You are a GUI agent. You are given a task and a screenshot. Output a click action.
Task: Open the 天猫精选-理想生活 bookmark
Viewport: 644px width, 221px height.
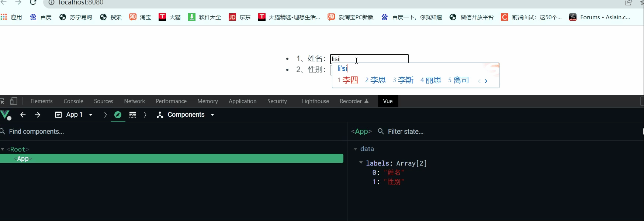[289, 17]
